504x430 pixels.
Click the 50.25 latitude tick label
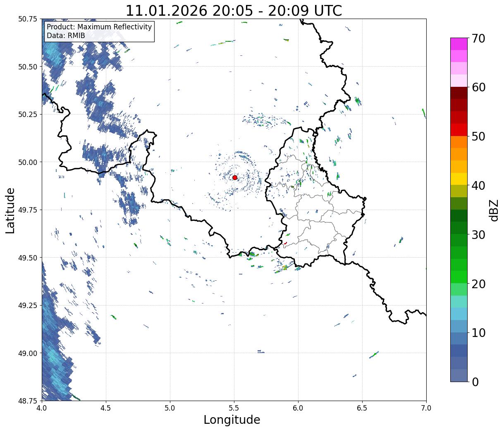(28, 115)
